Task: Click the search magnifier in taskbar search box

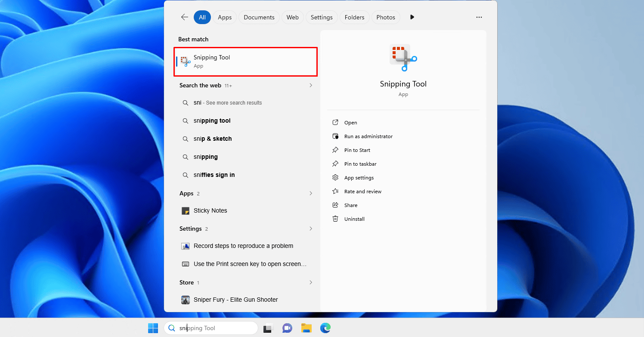Action: point(171,328)
